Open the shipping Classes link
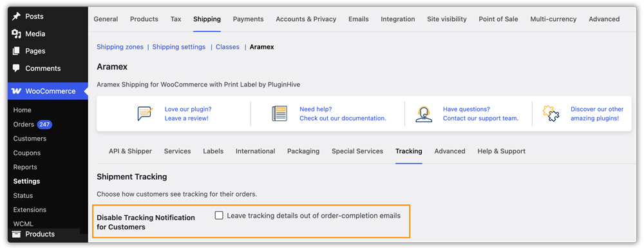Viewport: 644px width, 248px height. (227, 47)
